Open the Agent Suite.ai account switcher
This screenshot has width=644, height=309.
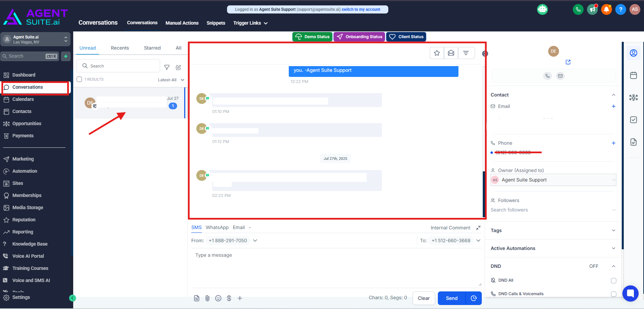pos(35,39)
